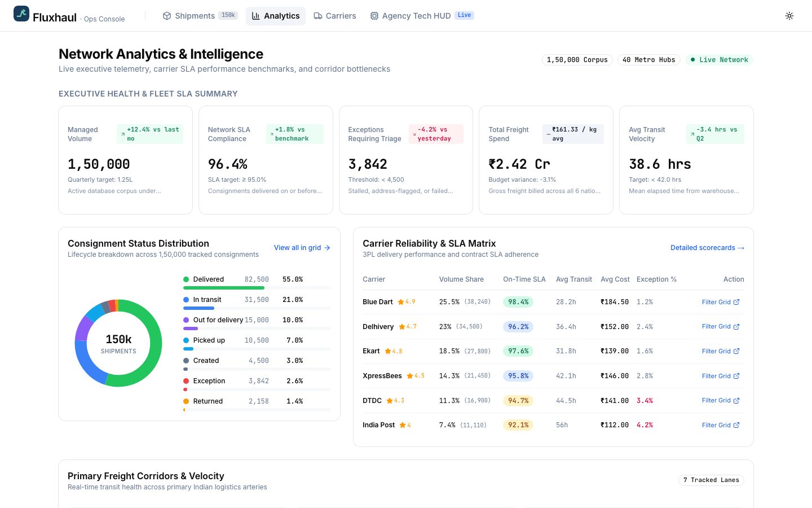
Task: Click the Live Network status pill
Action: (719, 60)
